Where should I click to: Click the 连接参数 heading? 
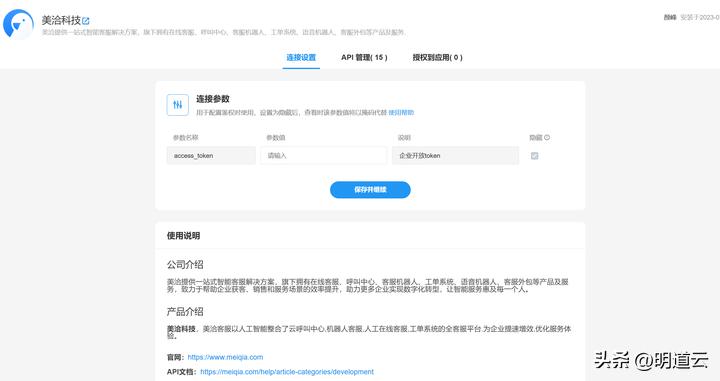point(213,99)
